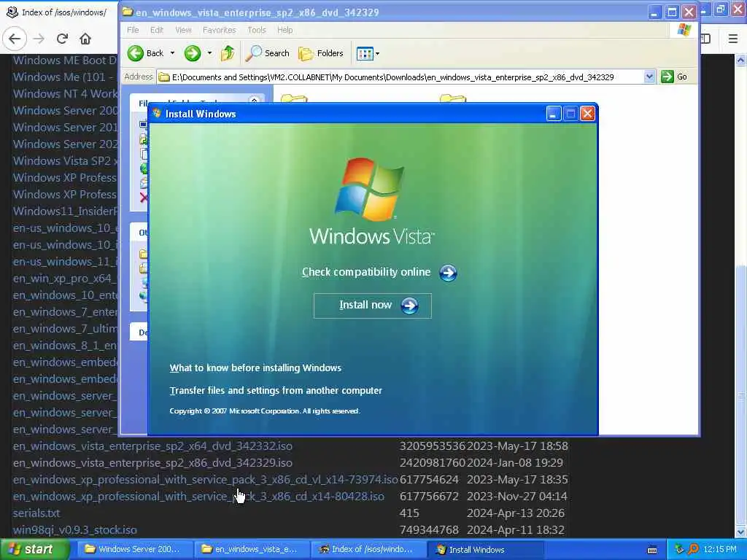Open the Windows Vista SP2 directory link
The width and height of the screenshot is (747, 560).
click(65, 161)
